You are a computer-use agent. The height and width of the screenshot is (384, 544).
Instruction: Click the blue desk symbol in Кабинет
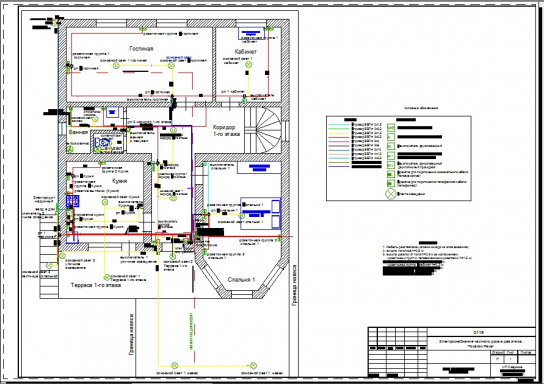point(251,34)
